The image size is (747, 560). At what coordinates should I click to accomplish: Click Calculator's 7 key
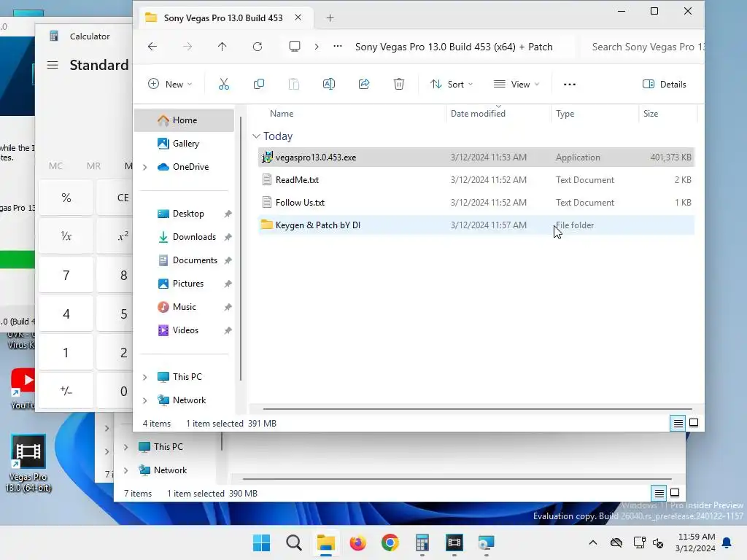66,275
